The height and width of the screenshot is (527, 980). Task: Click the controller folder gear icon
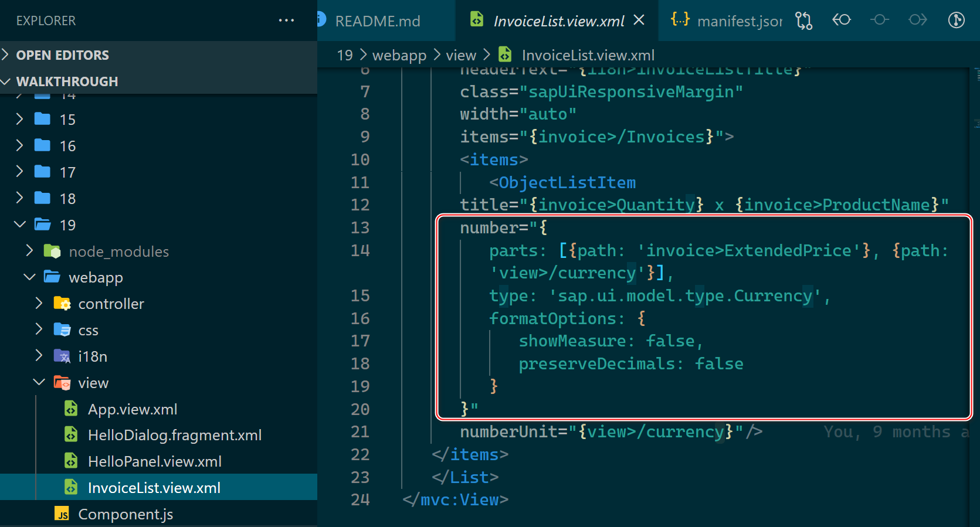pos(62,304)
